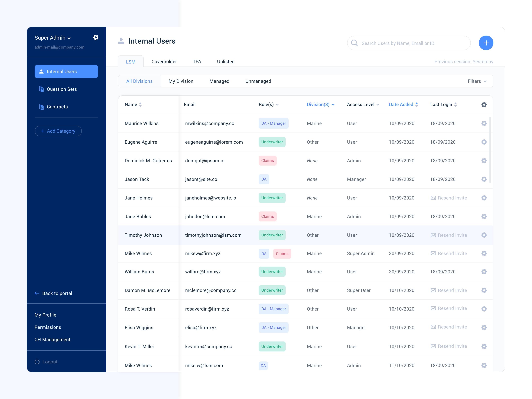Open table column settings gear in header
This screenshot has width=532, height=399.
click(x=484, y=105)
